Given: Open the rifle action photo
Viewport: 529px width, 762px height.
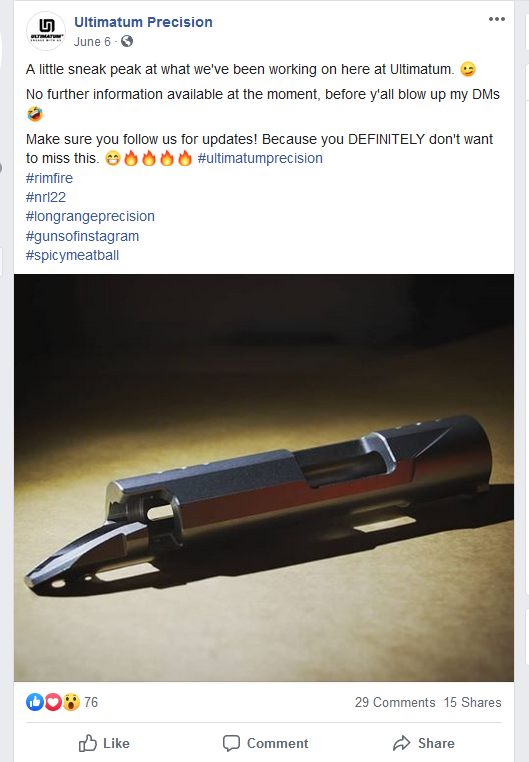Looking at the screenshot, I should 264,478.
